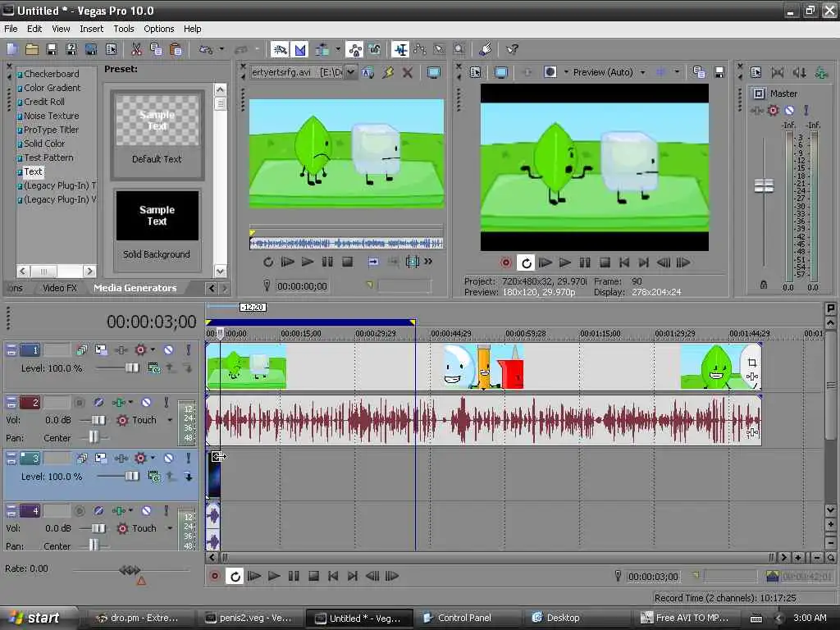Open trimmer external monitor icon

pos(433,72)
